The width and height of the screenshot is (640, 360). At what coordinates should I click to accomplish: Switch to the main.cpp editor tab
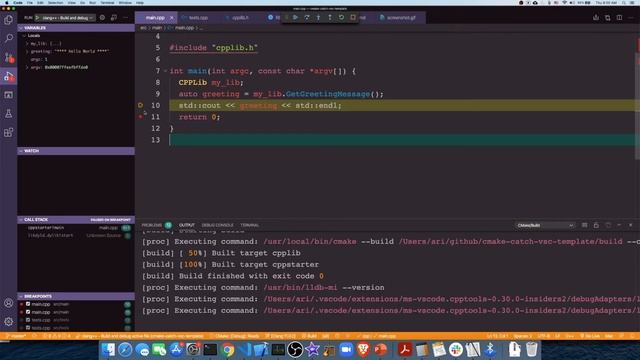pos(155,18)
